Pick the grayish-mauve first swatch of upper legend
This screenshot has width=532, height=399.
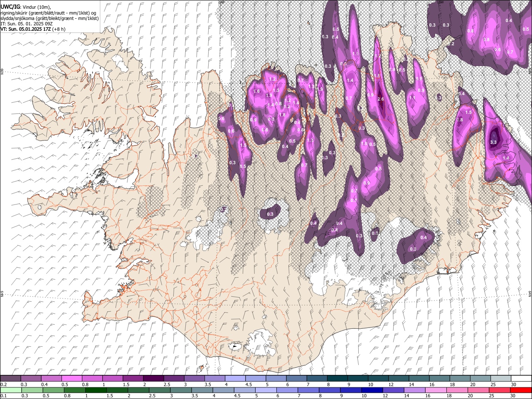coord(10,379)
